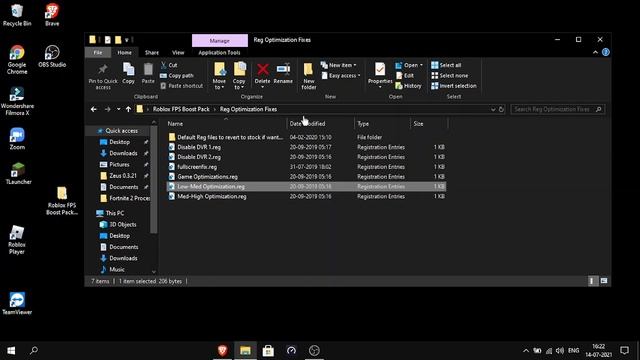Expand the address bar history dropdown
640x360 pixels.
(493, 109)
